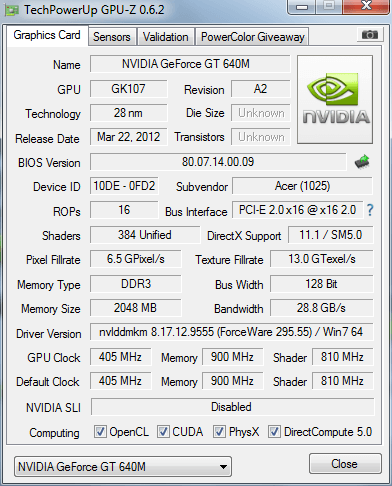Click the Memory Size field 2048 MB
Viewport: 392px width, 486px height.
click(x=136, y=308)
